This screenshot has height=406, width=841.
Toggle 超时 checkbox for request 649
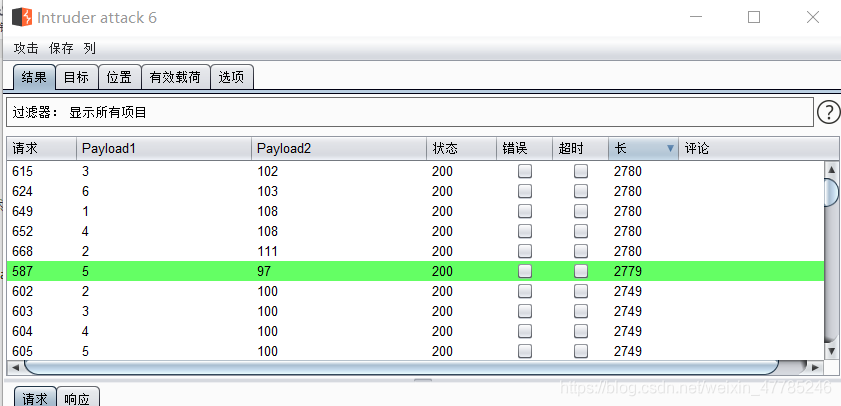580,211
